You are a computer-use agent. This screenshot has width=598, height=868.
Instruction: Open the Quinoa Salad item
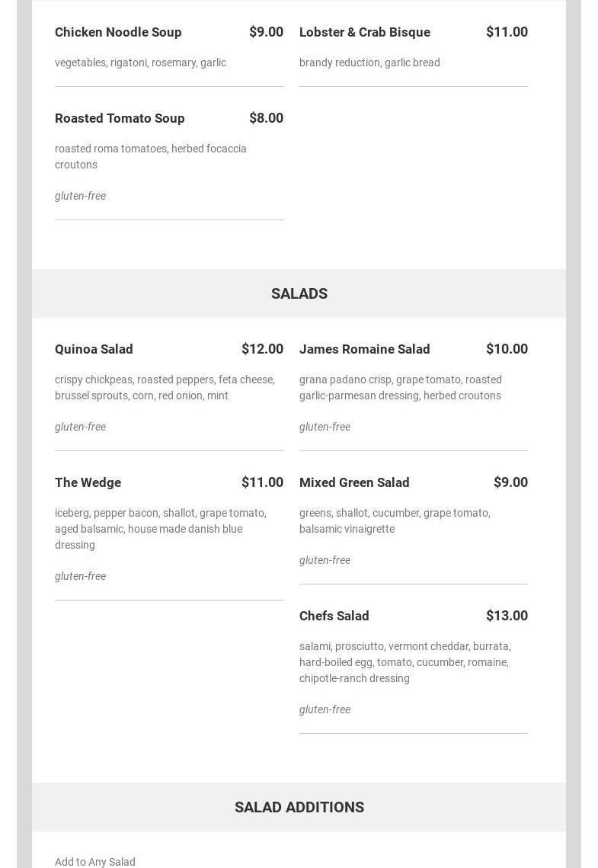pyautogui.click(x=94, y=349)
